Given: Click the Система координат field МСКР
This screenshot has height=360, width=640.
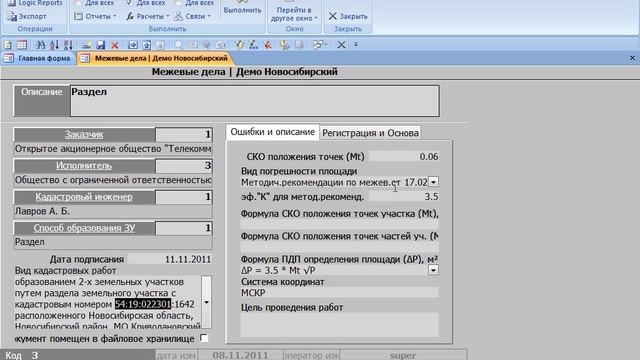Looking at the screenshot, I should coord(340,293).
